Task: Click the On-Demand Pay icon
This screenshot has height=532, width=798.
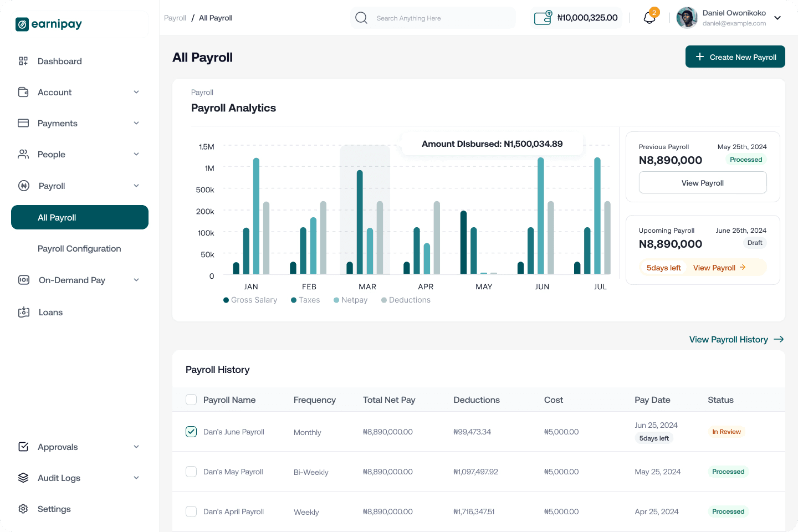Action: (x=24, y=280)
